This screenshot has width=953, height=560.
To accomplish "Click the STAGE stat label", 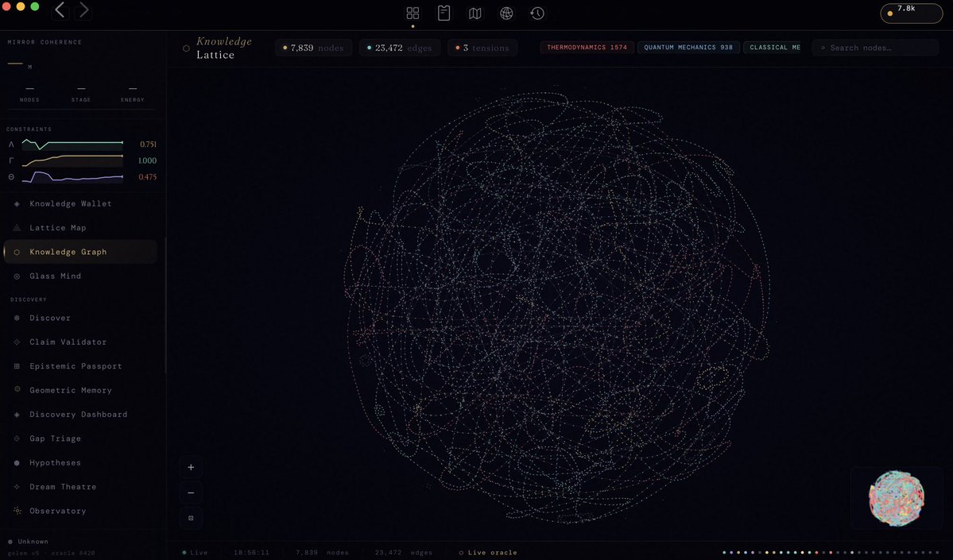I will click(x=81, y=99).
